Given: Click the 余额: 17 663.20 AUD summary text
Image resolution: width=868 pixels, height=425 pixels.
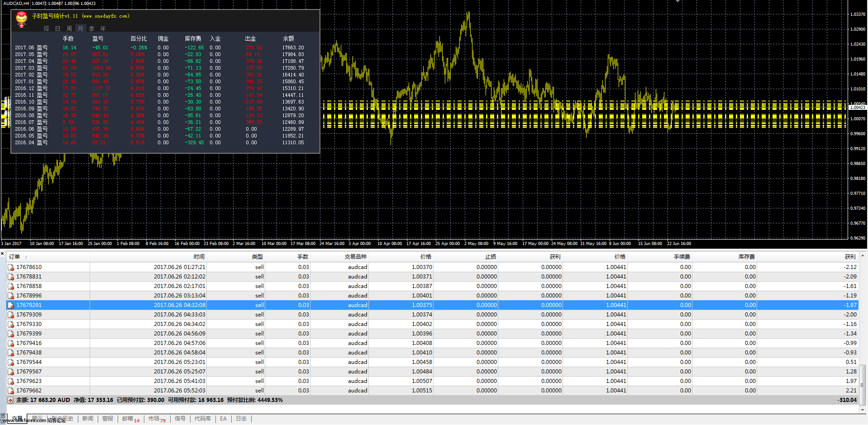Looking at the screenshot, I should (43, 400).
